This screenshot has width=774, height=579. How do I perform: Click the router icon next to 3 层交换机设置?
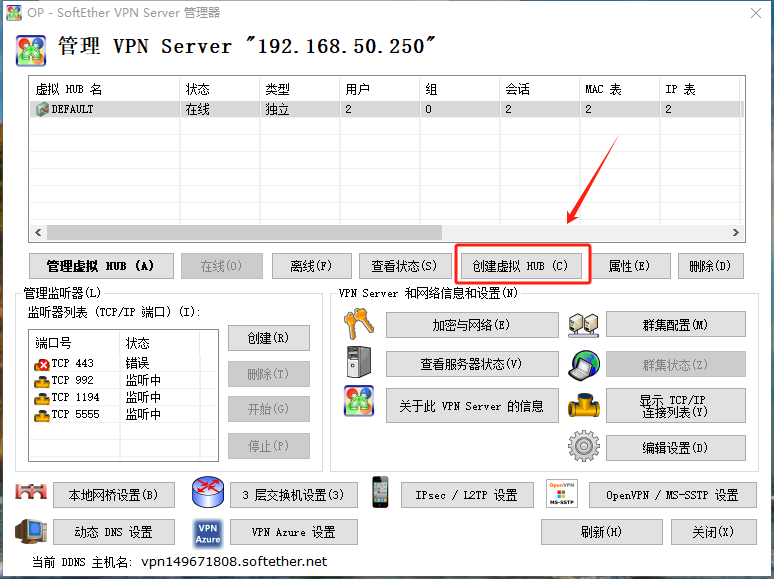click(208, 492)
